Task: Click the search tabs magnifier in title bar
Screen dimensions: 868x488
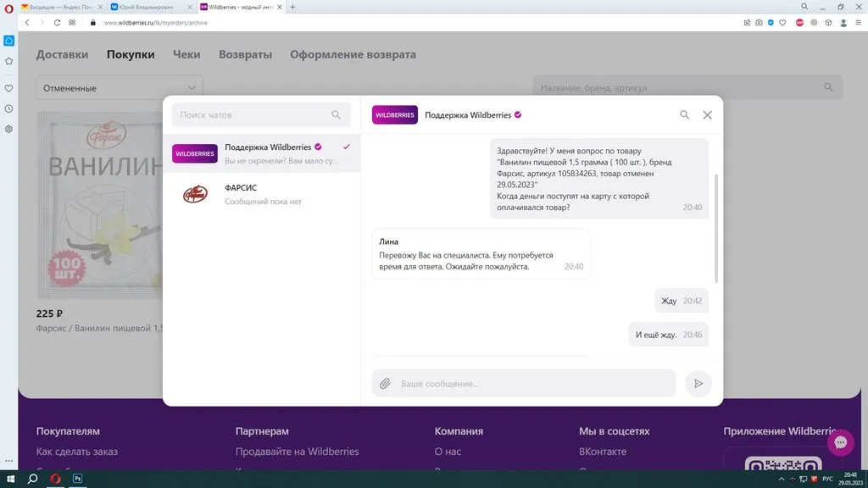Action: [804, 7]
